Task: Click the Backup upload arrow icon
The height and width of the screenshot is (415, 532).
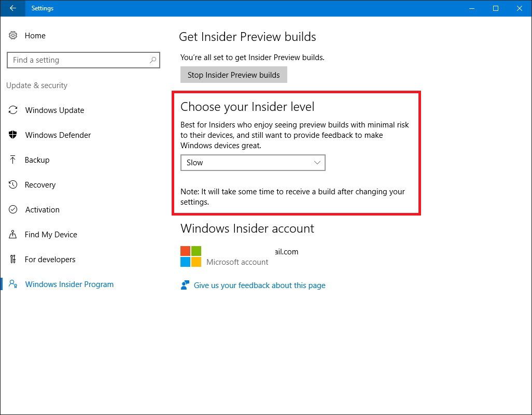Action: (x=13, y=160)
